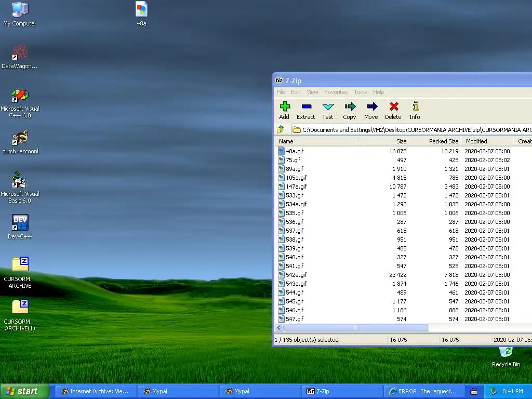Select the 546.gif file
The width and height of the screenshot is (532, 399).
[295, 310]
